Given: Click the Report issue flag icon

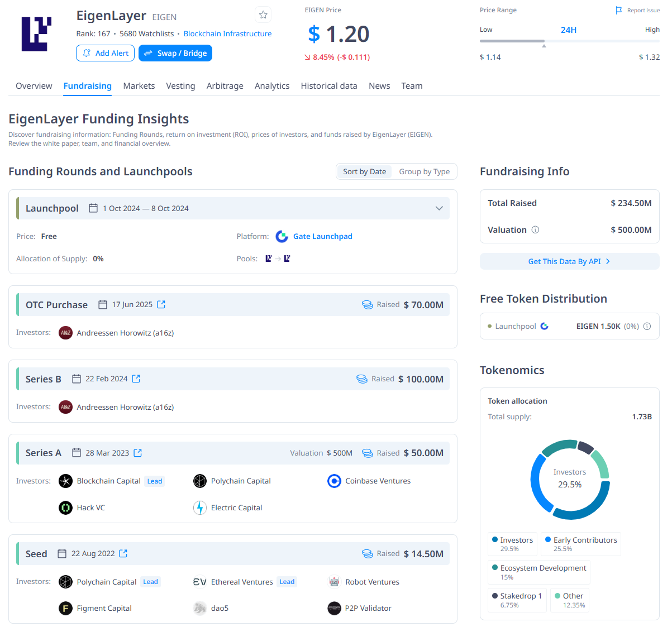Looking at the screenshot, I should [x=619, y=10].
